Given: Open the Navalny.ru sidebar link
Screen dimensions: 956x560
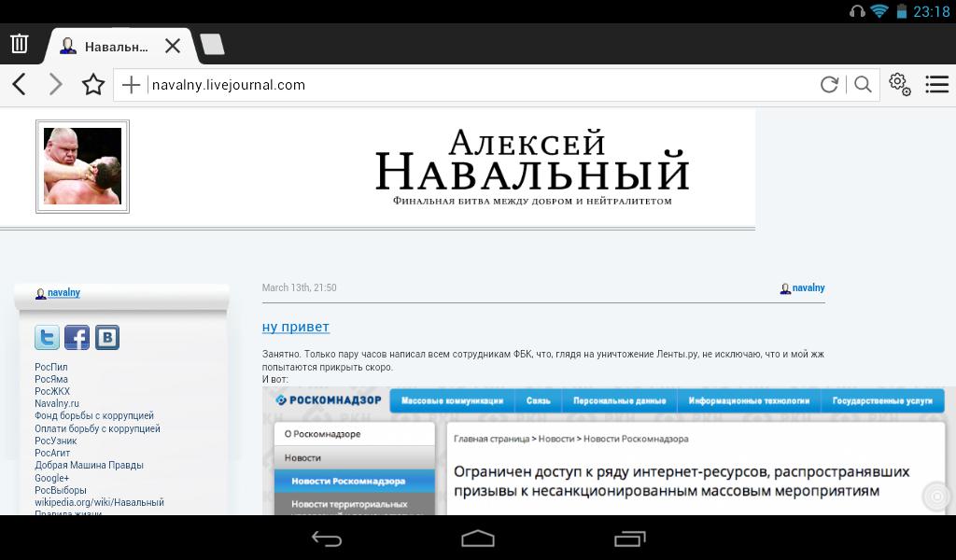Looking at the screenshot, I should coord(57,403).
